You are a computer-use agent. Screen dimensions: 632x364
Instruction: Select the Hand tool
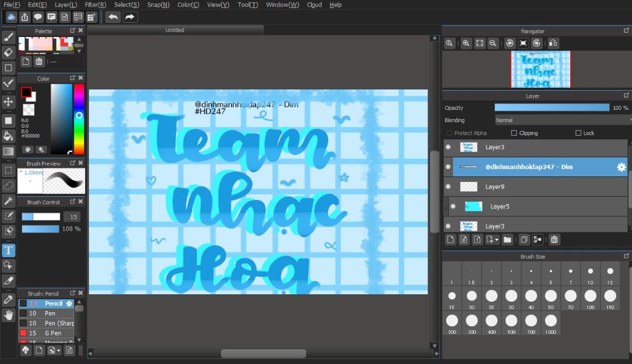click(9, 315)
